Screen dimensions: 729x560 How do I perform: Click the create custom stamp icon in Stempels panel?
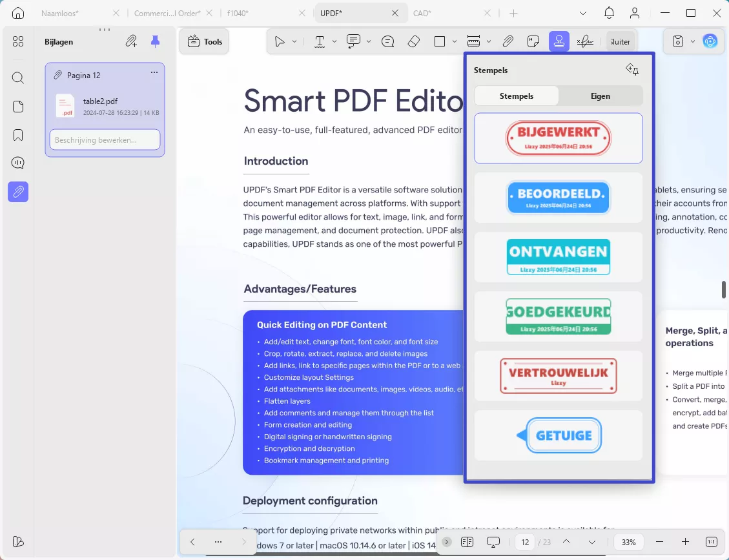(x=632, y=70)
